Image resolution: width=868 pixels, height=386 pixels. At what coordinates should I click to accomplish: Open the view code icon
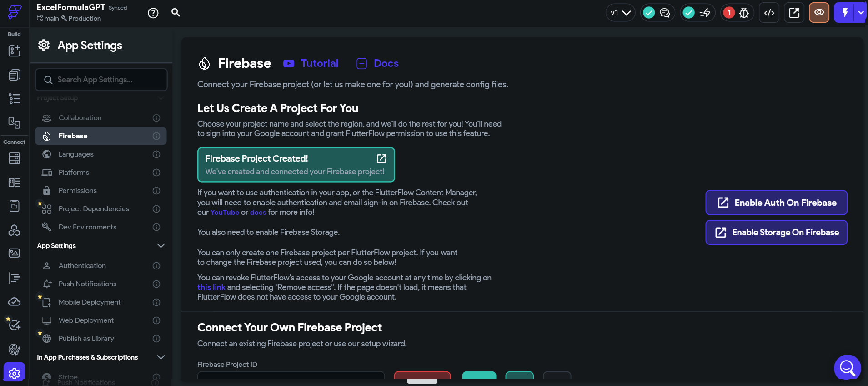click(x=769, y=13)
